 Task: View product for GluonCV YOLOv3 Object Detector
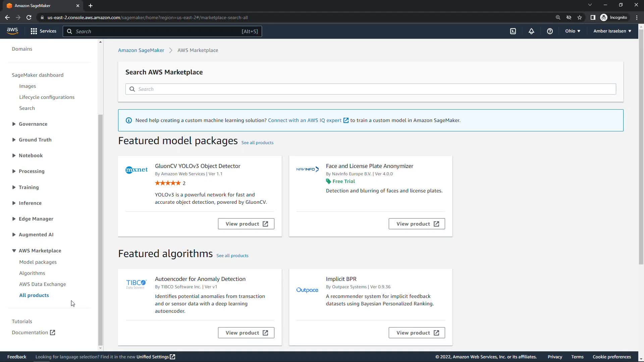[246, 224]
